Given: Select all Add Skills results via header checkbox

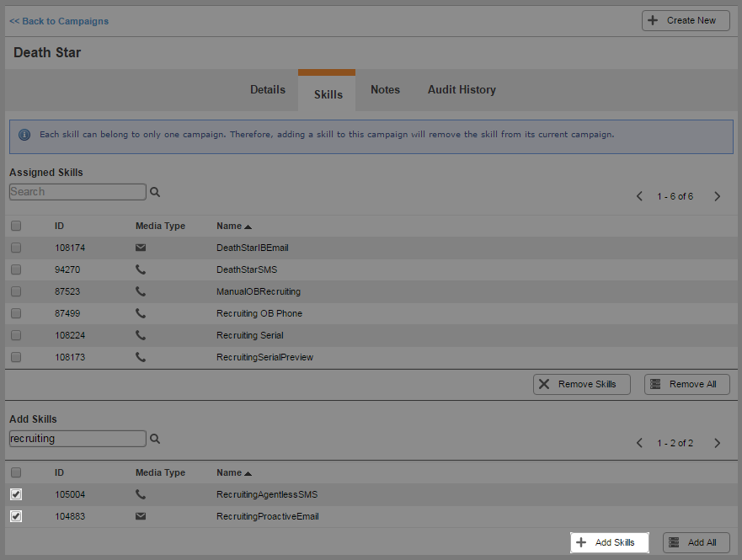Looking at the screenshot, I should pos(16,472).
